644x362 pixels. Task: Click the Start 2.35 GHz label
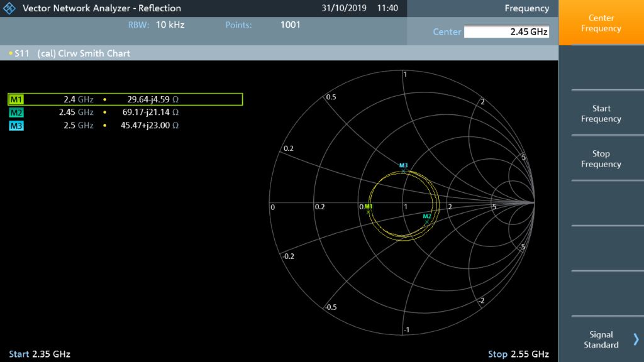[40, 354]
